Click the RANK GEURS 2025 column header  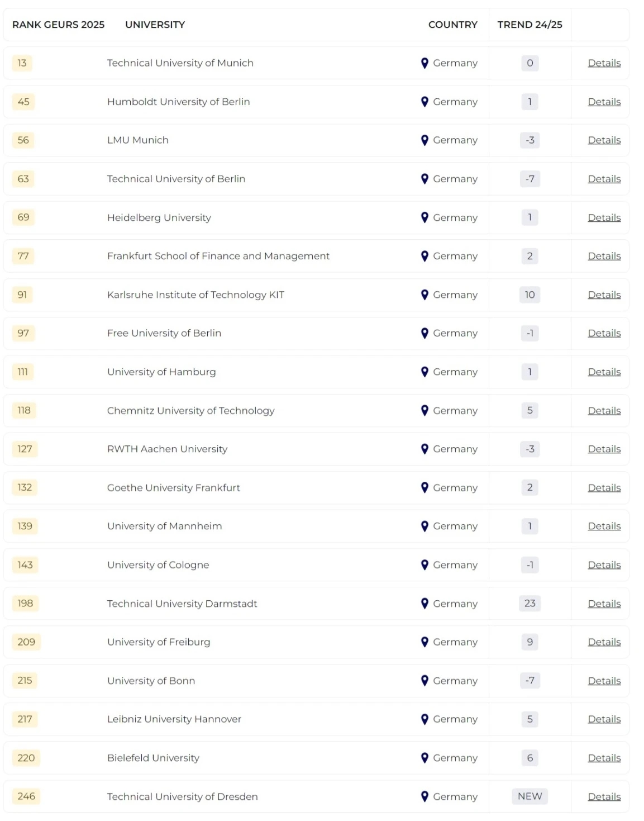pos(58,25)
